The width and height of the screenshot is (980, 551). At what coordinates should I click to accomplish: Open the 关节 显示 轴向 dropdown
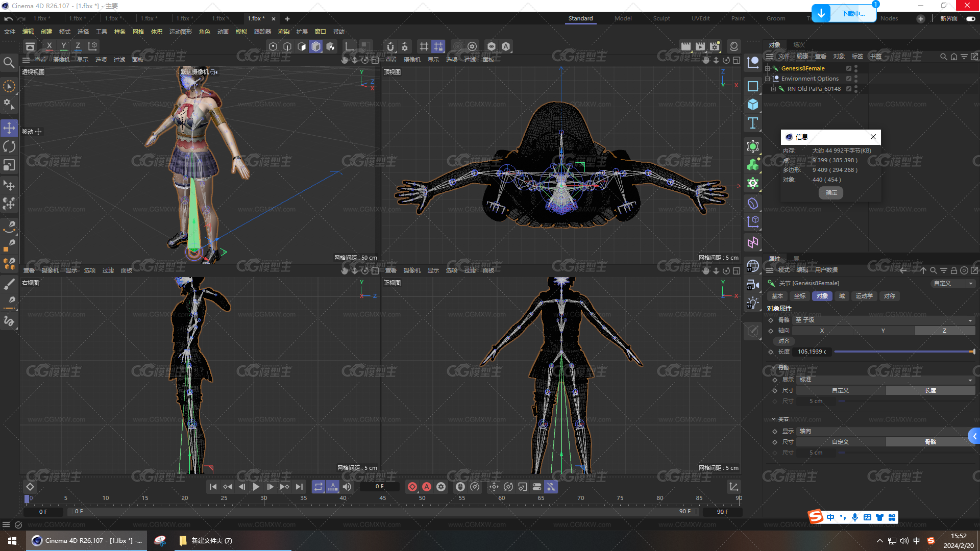pyautogui.click(x=886, y=431)
